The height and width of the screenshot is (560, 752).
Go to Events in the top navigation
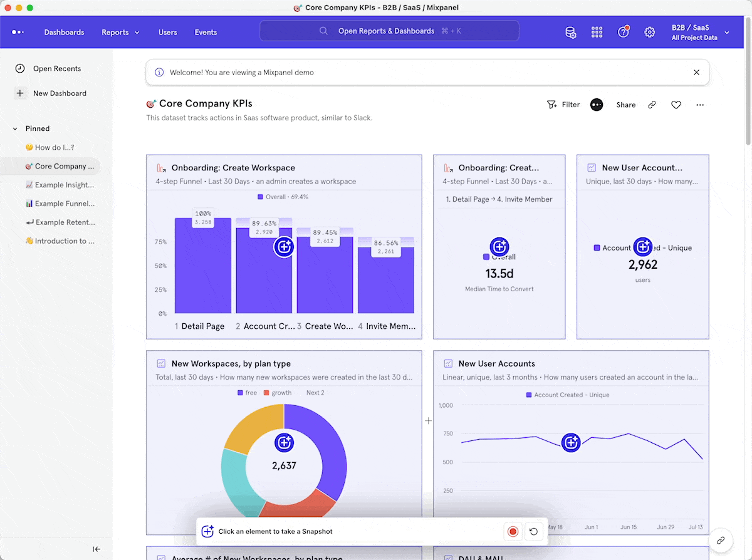click(206, 33)
